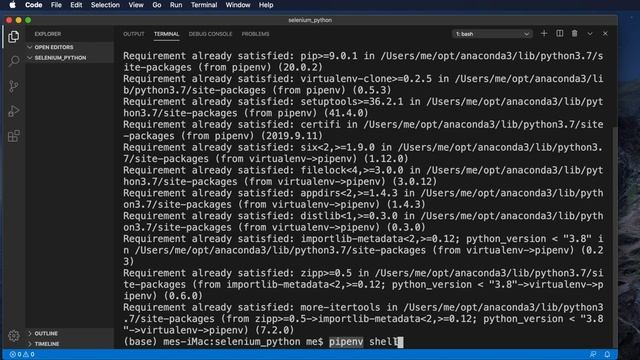Open the Manage gear icon
The width and height of the screenshot is (640, 360).
tap(13, 336)
